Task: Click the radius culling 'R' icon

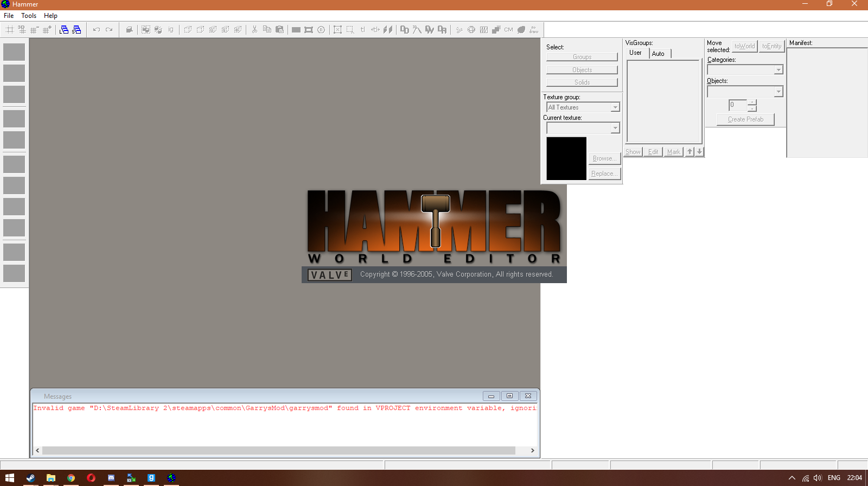Action: pyautogui.click(x=321, y=30)
